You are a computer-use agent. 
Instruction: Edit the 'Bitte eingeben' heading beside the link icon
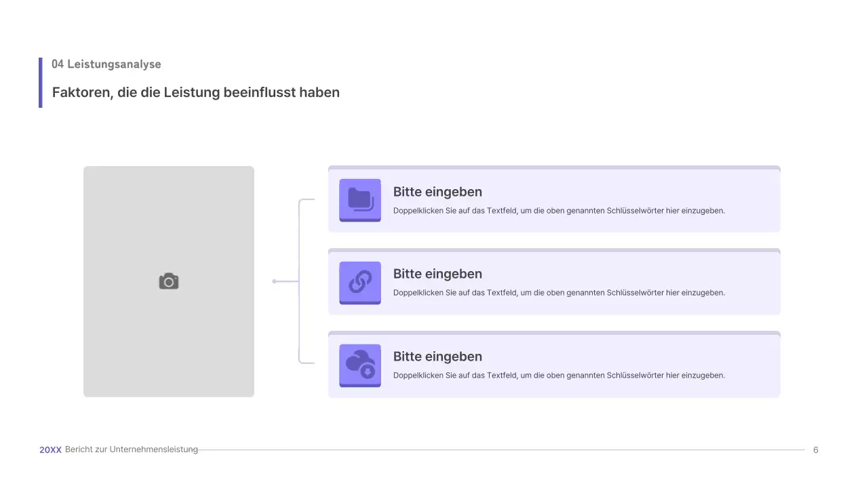click(x=437, y=274)
